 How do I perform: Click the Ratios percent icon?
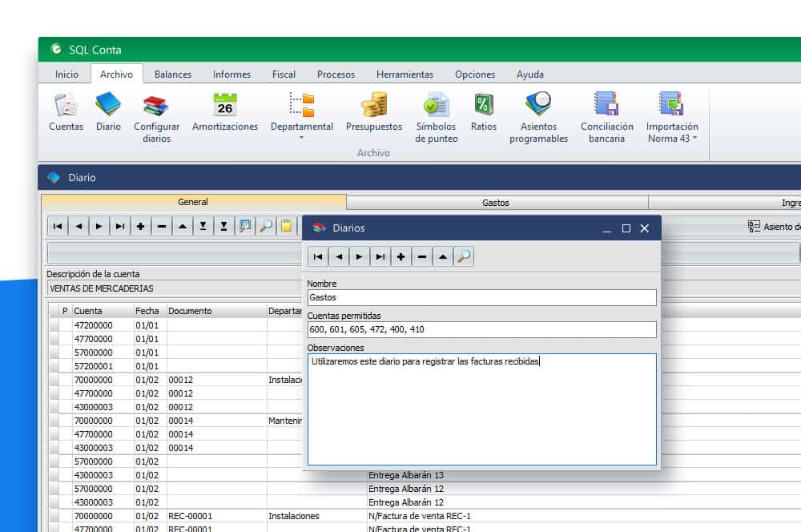[483, 105]
